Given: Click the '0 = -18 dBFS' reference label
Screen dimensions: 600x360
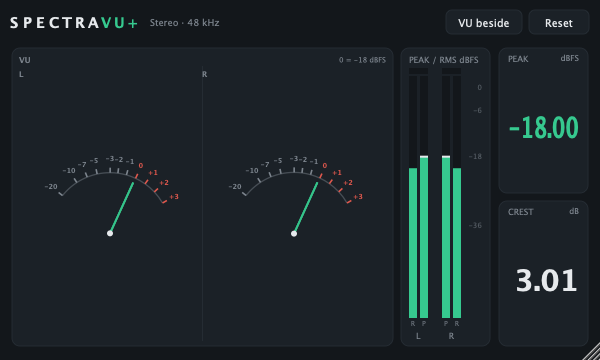Looking at the screenshot, I should coord(362,60).
